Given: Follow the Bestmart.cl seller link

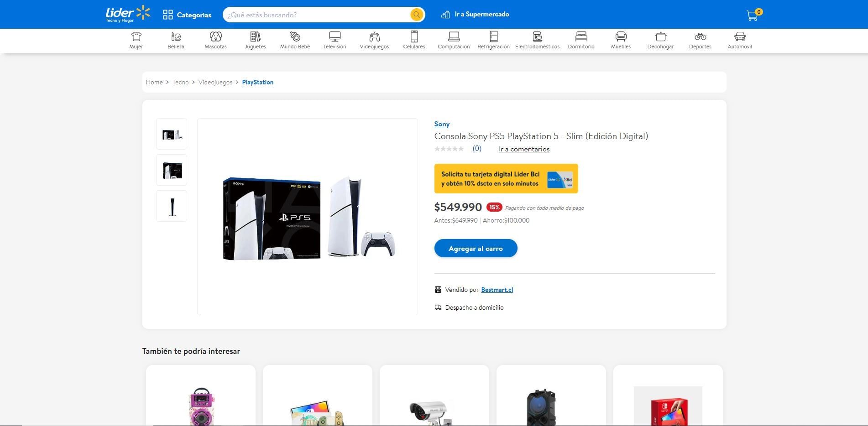Looking at the screenshot, I should [x=497, y=290].
